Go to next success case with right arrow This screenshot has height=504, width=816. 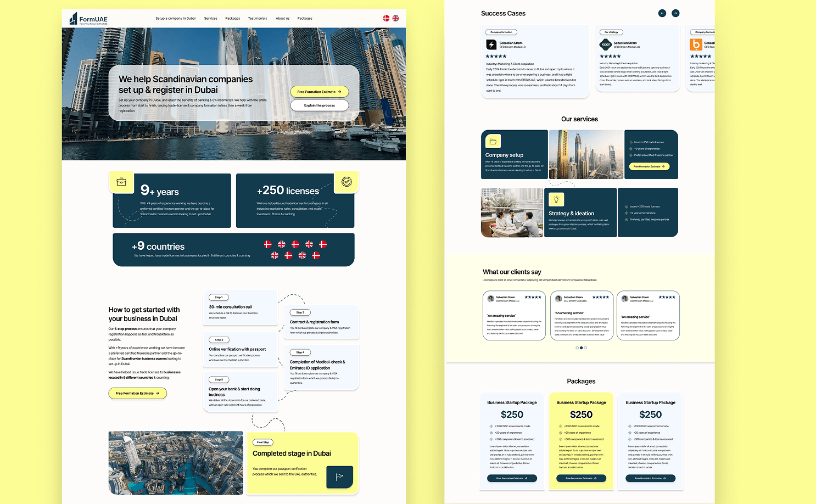(x=675, y=13)
